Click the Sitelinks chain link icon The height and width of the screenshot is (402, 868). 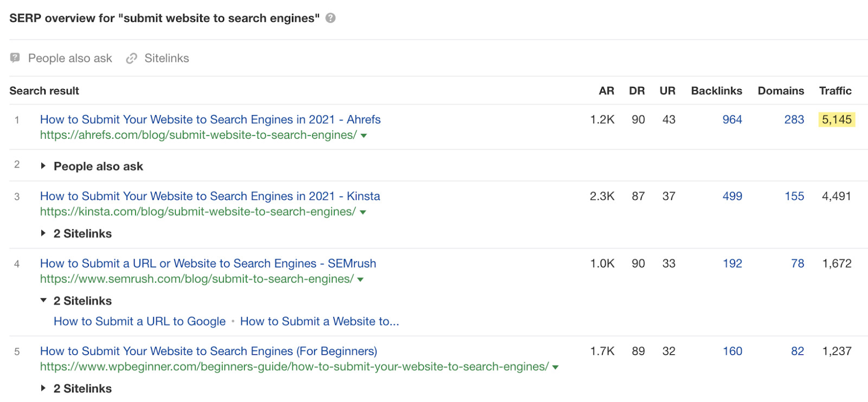tap(131, 58)
